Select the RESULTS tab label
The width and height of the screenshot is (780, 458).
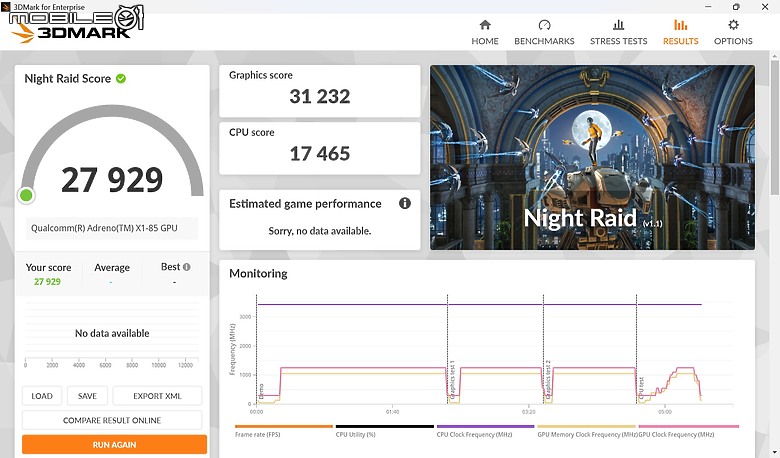[x=681, y=41]
